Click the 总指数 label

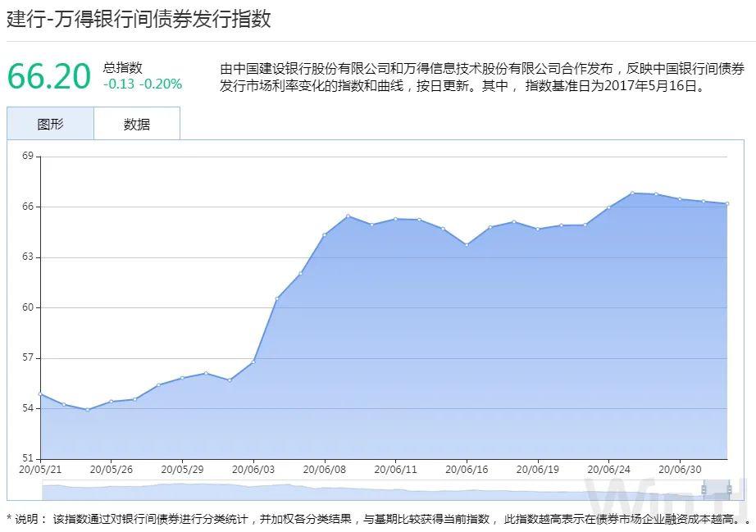click(x=122, y=67)
